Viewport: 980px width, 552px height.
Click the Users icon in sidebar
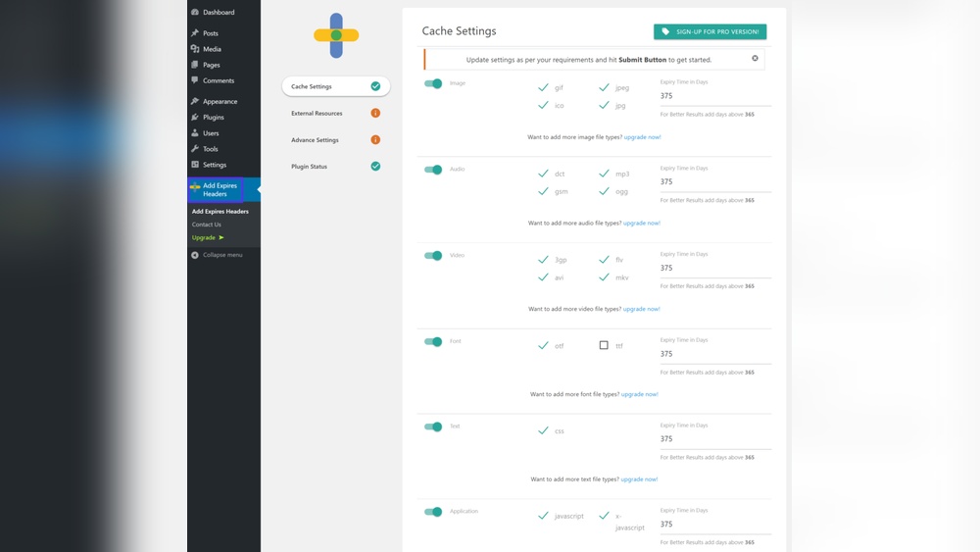coord(195,132)
